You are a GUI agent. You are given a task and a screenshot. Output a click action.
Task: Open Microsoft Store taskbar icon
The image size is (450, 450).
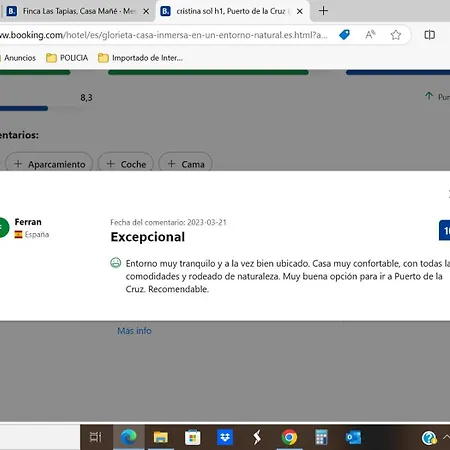point(193,437)
